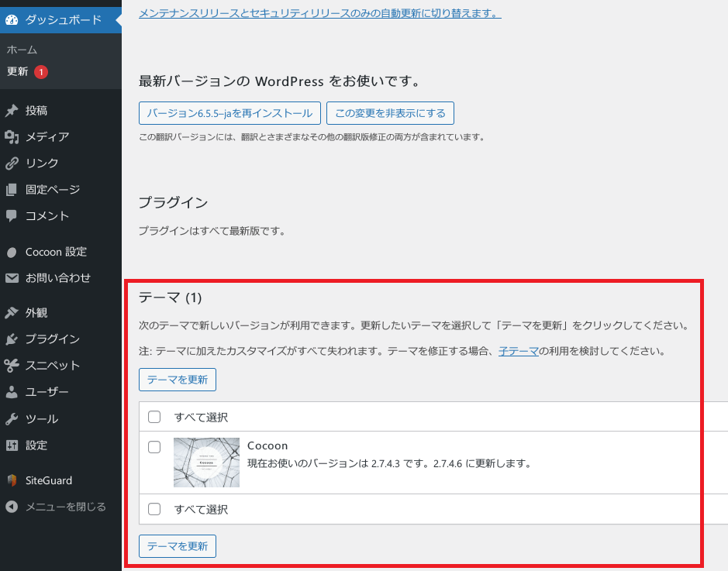This screenshot has width=728, height=571.
Task: Open the 子テーマ link
Action: 518,351
